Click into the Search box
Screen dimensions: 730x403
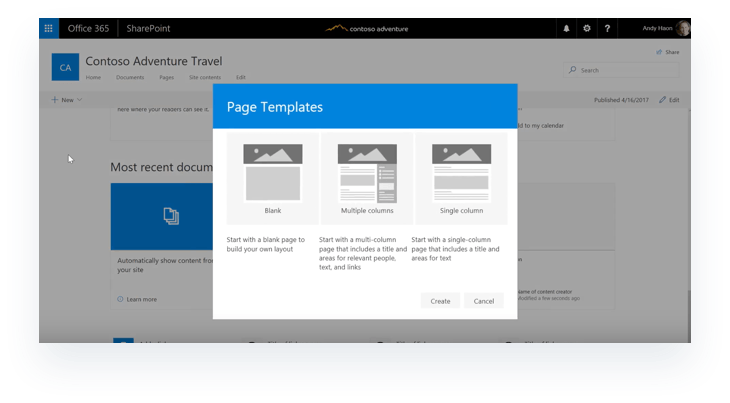(x=621, y=70)
